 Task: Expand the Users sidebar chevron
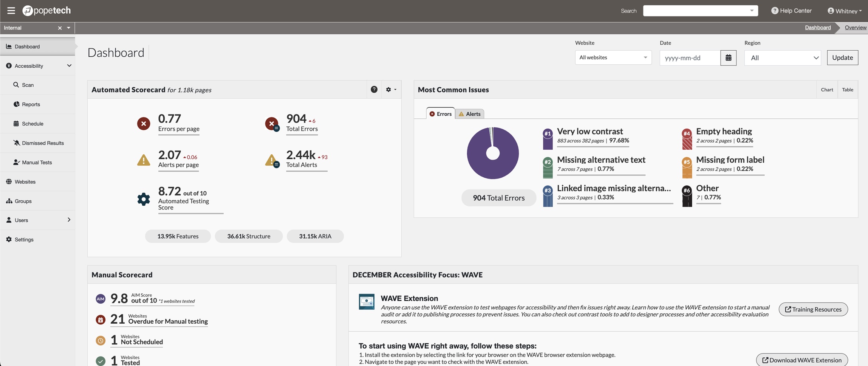69,220
